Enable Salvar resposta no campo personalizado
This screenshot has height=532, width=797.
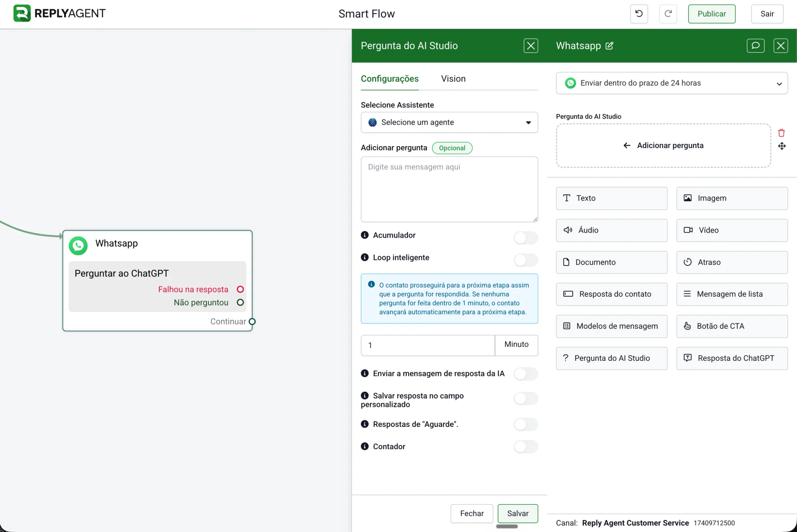[526, 399]
